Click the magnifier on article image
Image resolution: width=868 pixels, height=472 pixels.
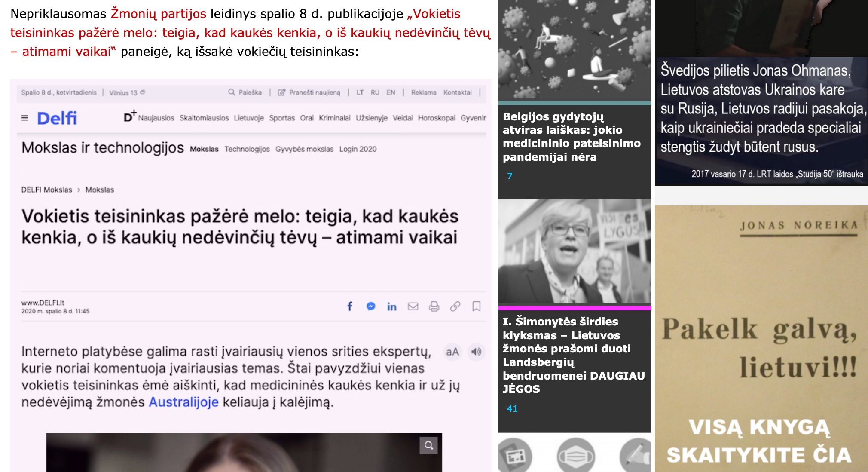click(x=428, y=445)
